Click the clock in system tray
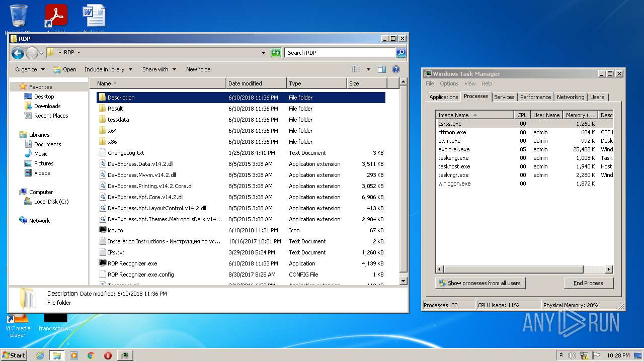644x362 pixels. 617,355
